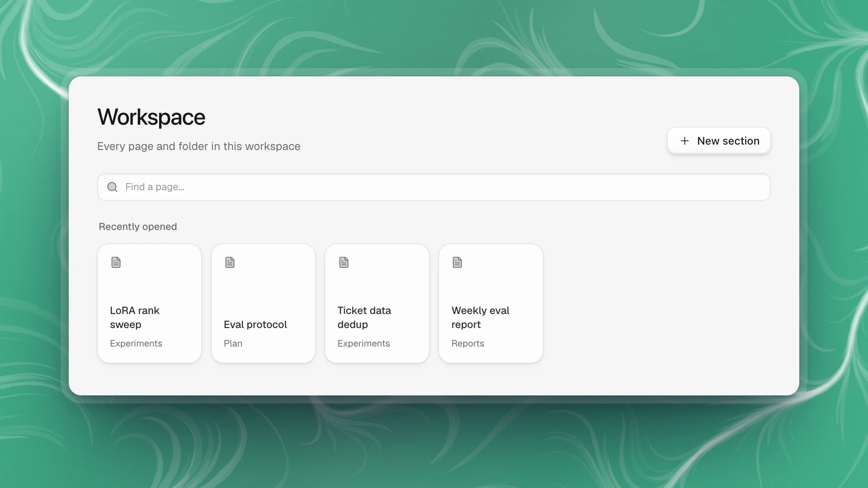Click the Eval protocol document icon

point(230,263)
